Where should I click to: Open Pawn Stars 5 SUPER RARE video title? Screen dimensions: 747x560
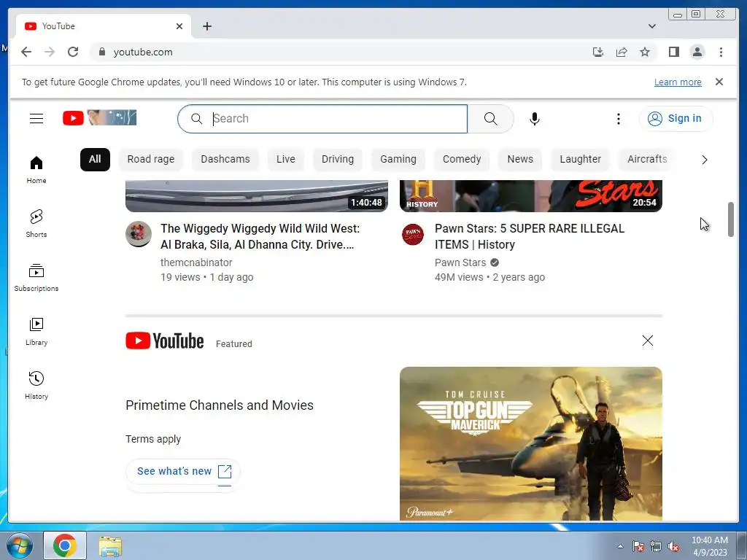pyautogui.click(x=530, y=236)
